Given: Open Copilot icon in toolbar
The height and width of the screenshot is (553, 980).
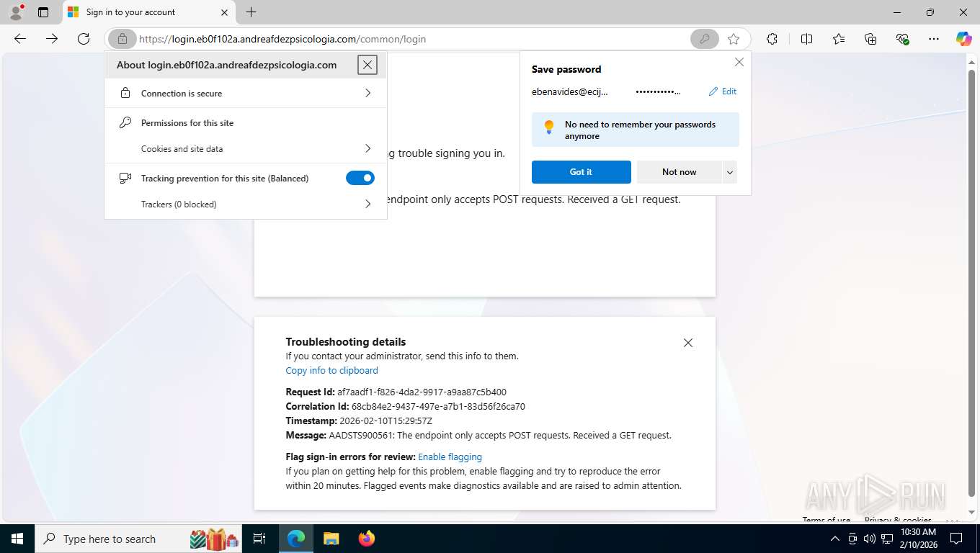Looking at the screenshot, I should coord(963,39).
